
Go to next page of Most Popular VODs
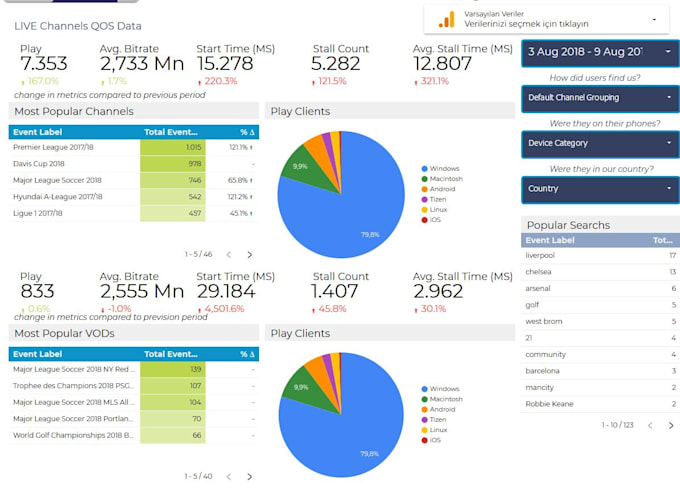250,476
